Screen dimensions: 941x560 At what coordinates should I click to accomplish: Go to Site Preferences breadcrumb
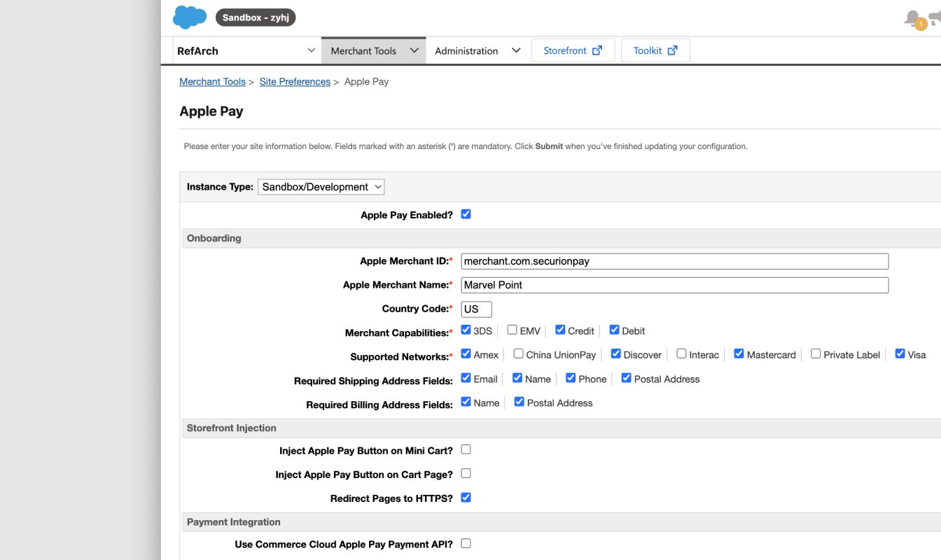point(295,81)
